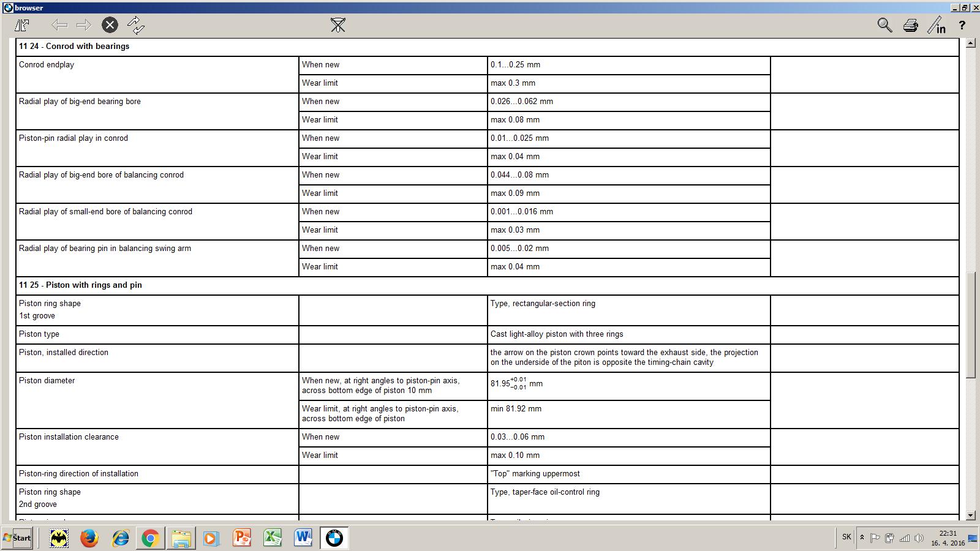
Task: Click the SK keyboard language indicator
Action: pyautogui.click(x=846, y=537)
